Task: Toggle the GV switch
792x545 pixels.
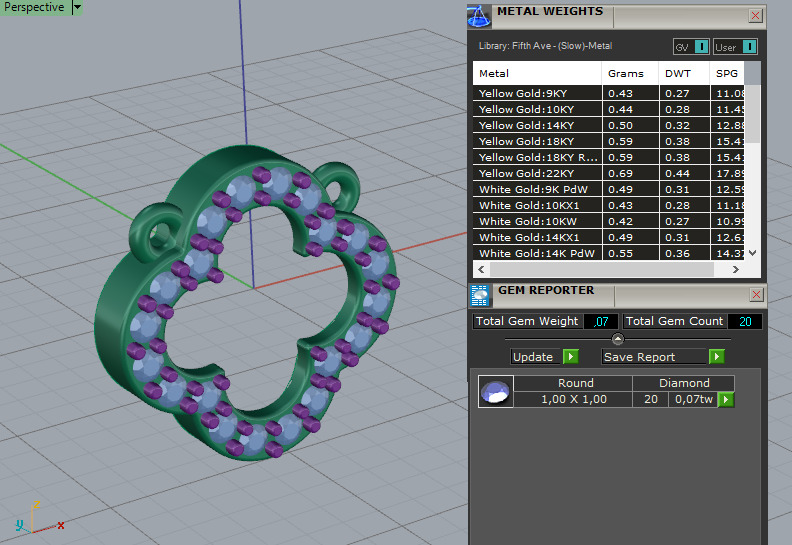Action: click(691, 47)
